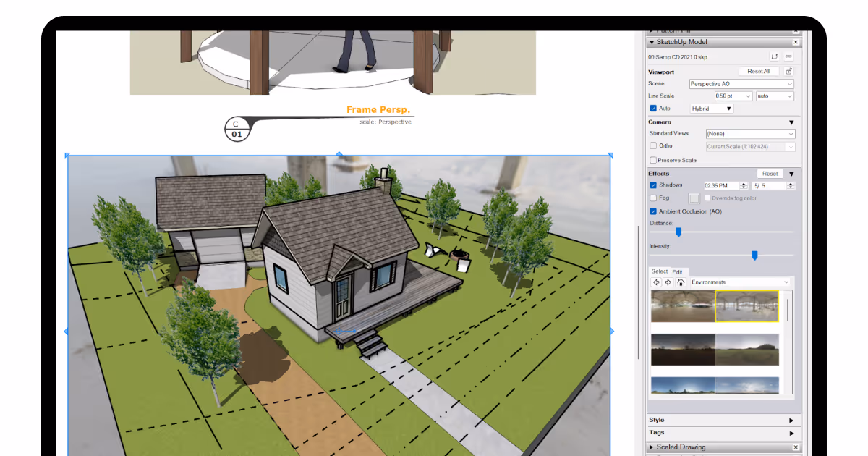The height and width of the screenshot is (456, 868).
Task: Click the house model viewport
Action: click(339, 304)
